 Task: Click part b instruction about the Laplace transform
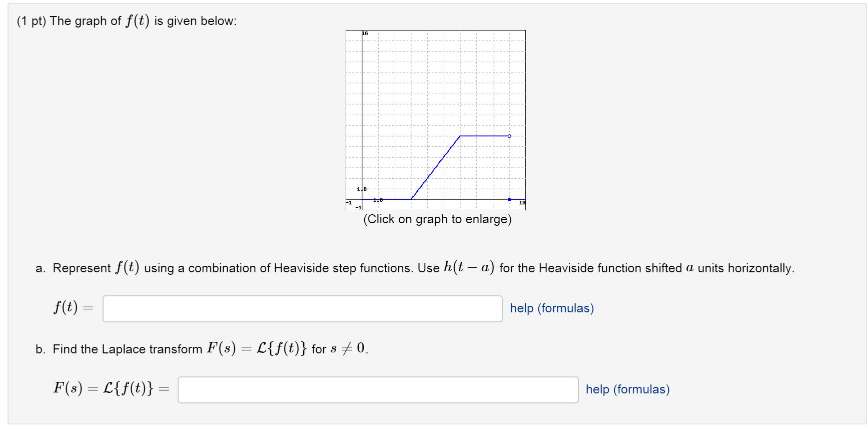[x=200, y=349]
